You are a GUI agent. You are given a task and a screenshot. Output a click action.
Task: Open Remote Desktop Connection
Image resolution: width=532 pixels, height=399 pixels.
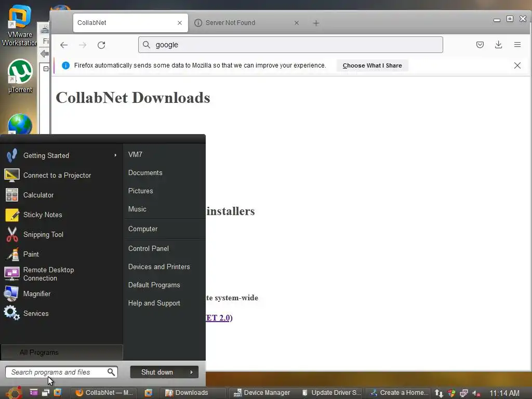(x=61, y=274)
